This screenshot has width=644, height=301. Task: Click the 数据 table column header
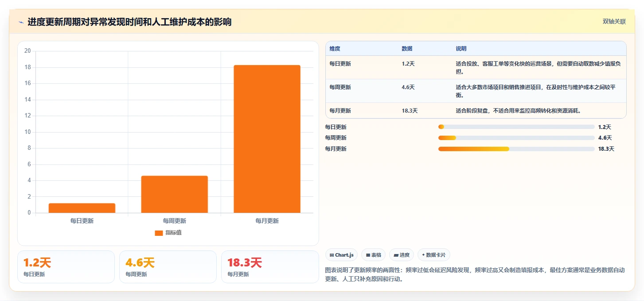point(407,48)
